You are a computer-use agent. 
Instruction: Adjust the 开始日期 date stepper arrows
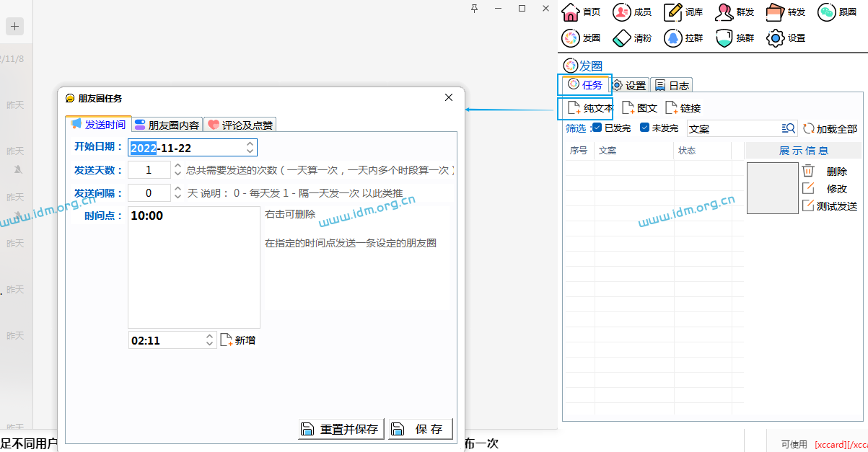250,147
